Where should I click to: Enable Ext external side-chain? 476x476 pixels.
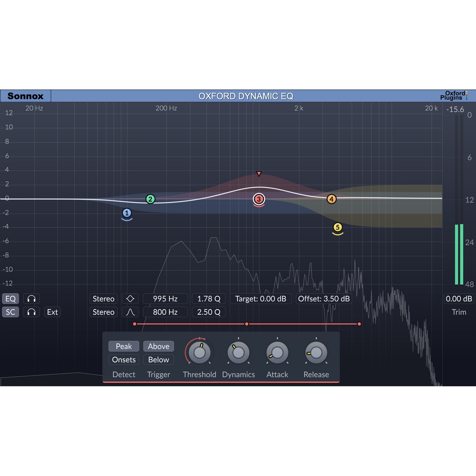(52, 312)
